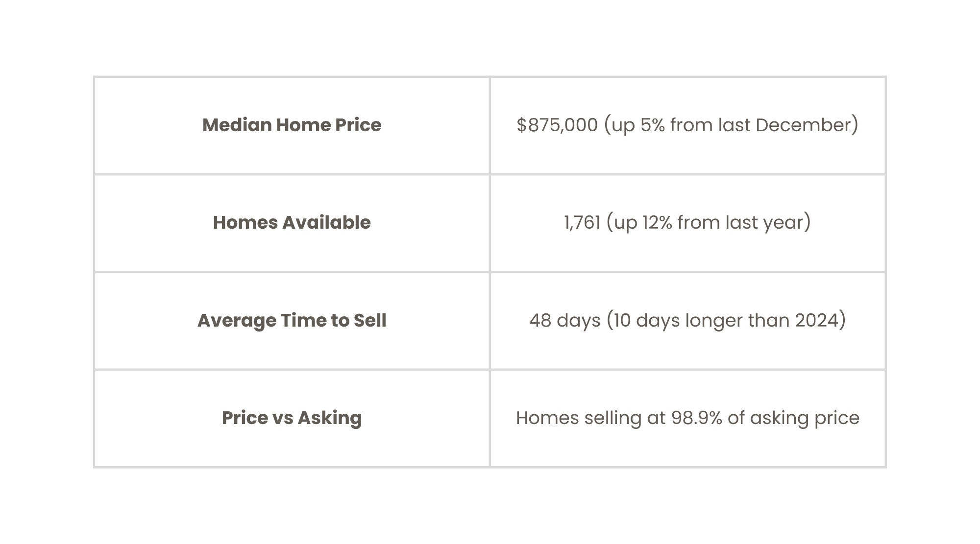Screen dimensions: 980x544
Task: Click the "up 5%" text in price cell
Action: coord(638,125)
